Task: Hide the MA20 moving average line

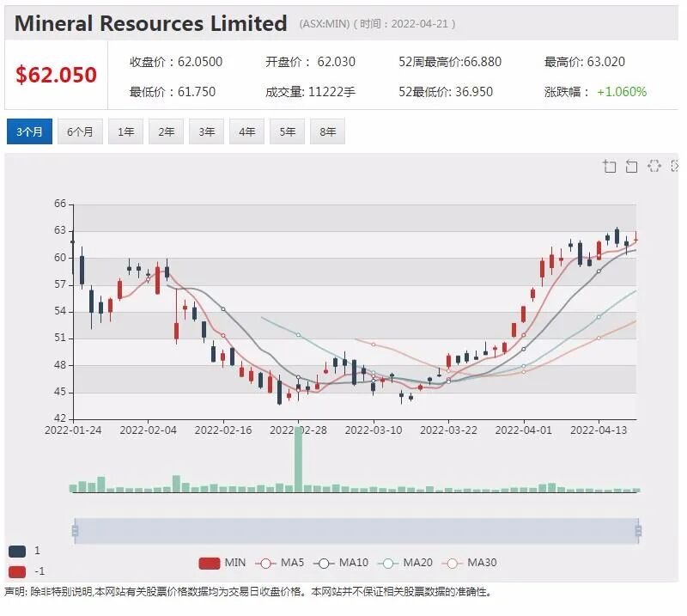Action: 405,563
